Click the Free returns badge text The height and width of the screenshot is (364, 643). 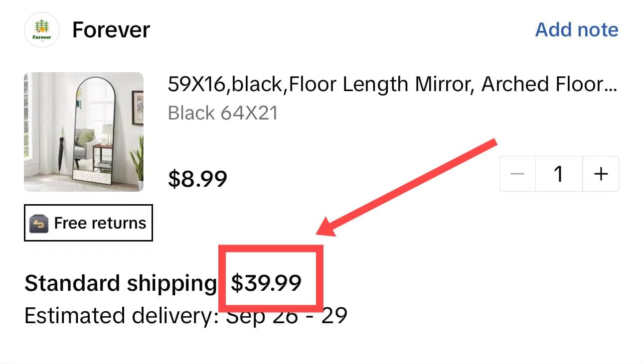coord(100,223)
